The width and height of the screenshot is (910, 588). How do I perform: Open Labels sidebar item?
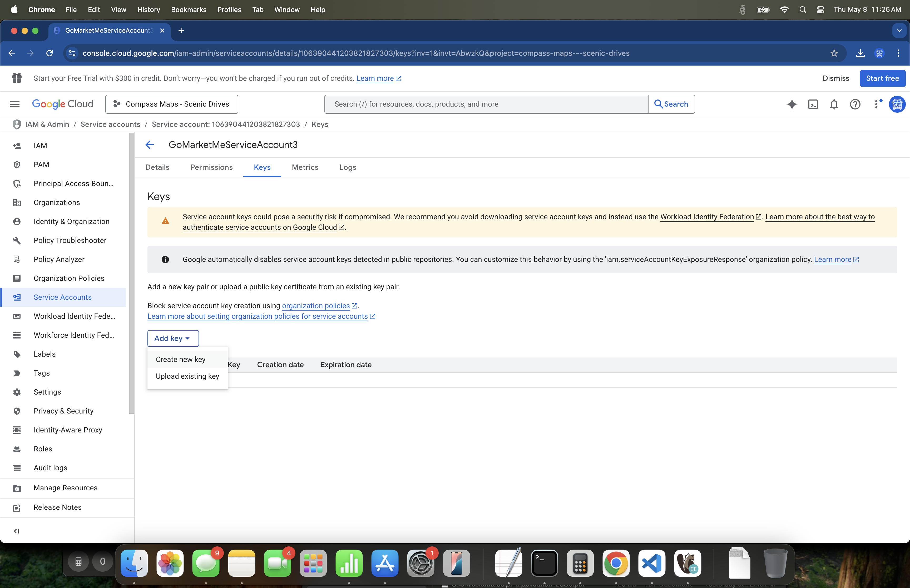[63, 354]
